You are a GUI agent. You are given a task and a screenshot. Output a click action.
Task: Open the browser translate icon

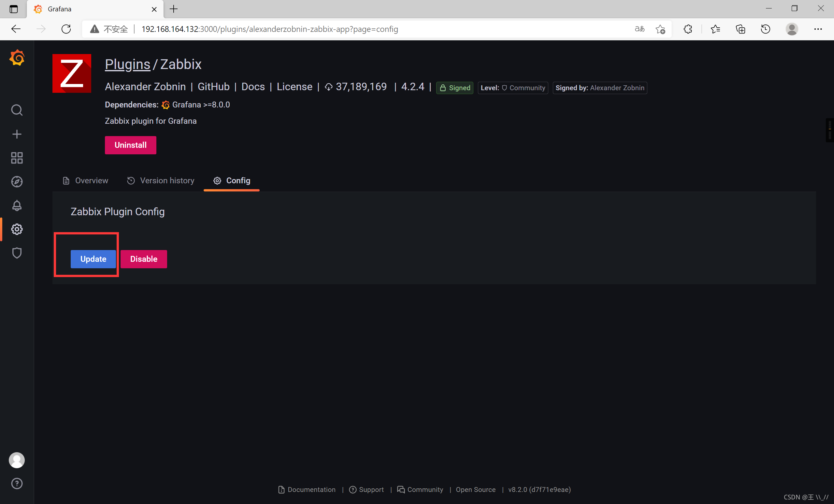click(x=640, y=29)
